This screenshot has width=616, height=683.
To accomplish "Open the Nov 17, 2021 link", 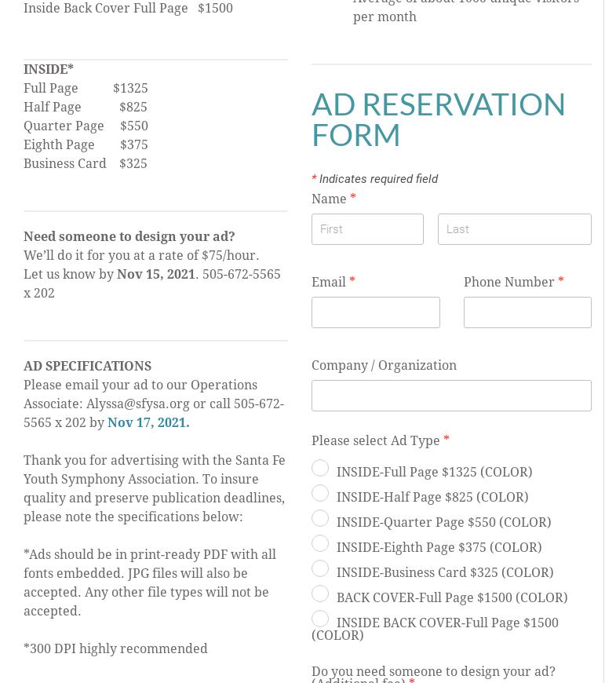I will coord(148,422).
